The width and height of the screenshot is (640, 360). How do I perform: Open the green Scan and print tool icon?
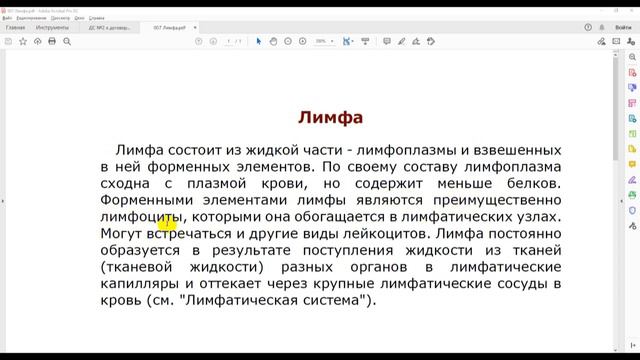[632, 195]
